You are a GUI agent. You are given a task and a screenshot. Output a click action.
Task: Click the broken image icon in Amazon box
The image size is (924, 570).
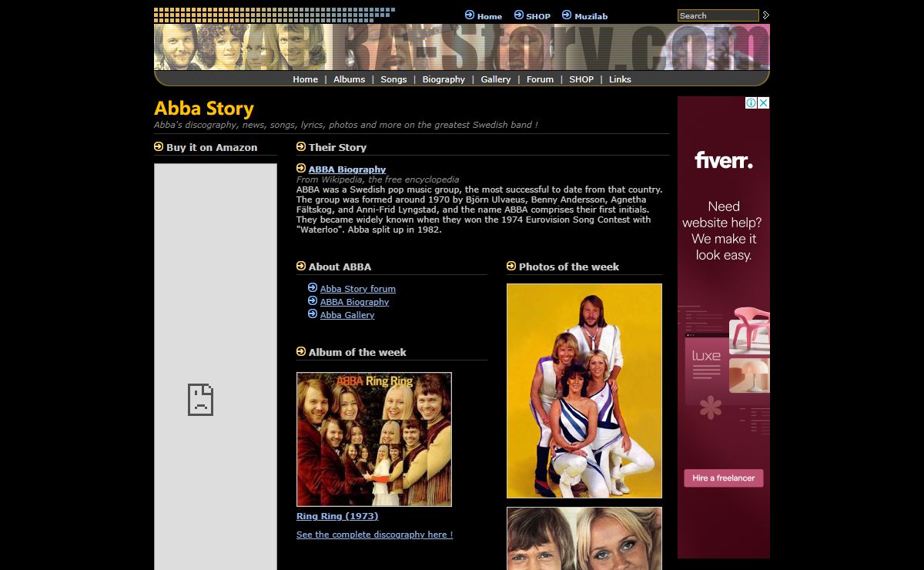[x=200, y=400]
